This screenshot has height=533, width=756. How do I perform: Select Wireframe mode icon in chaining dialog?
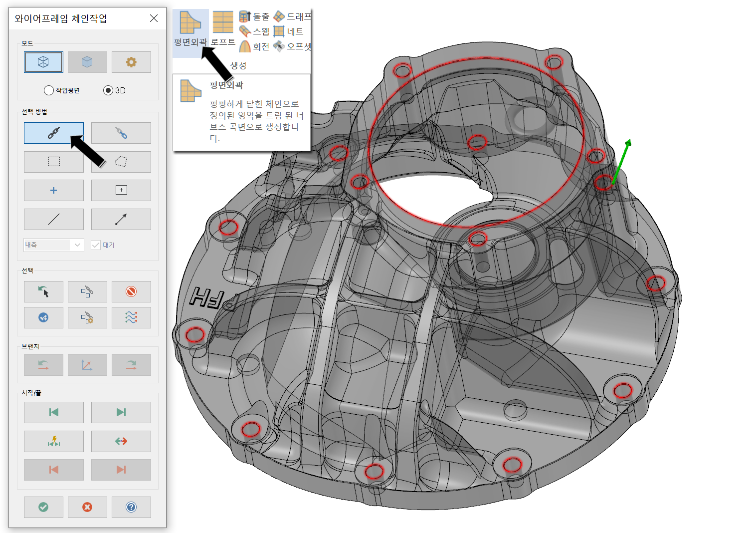click(43, 62)
